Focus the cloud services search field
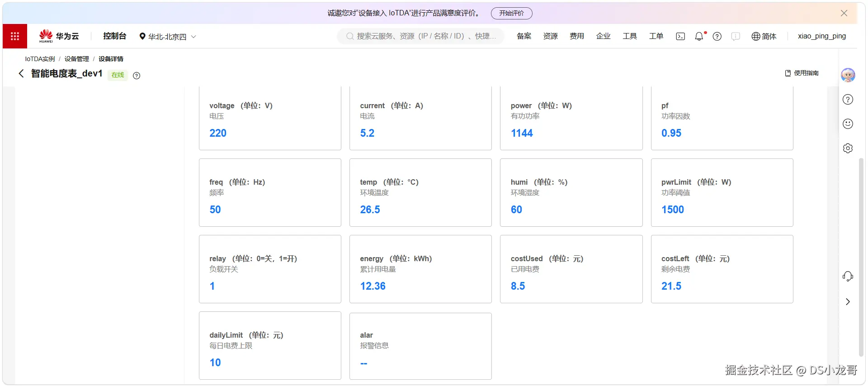The height and width of the screenshot is (387, 868). pos(420,36)
